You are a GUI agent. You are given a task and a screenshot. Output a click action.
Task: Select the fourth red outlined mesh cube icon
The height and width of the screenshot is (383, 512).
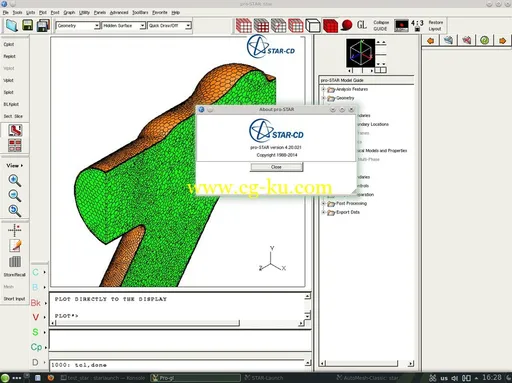tap(296, 25)
